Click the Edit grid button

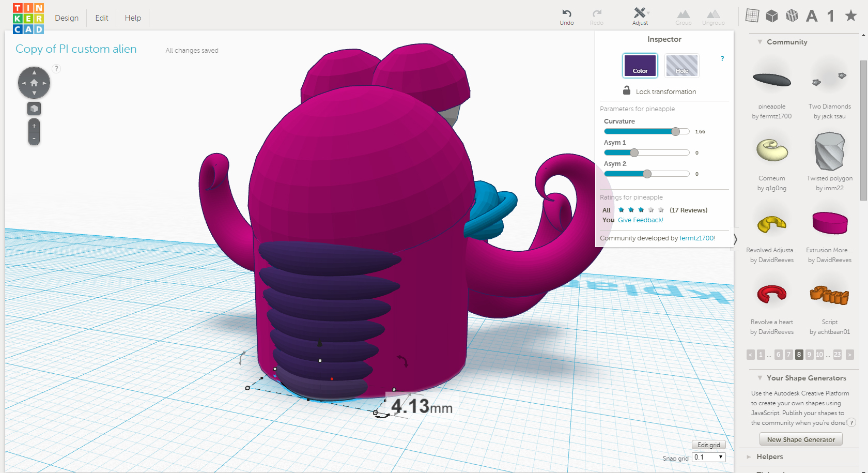click(709, 445)
